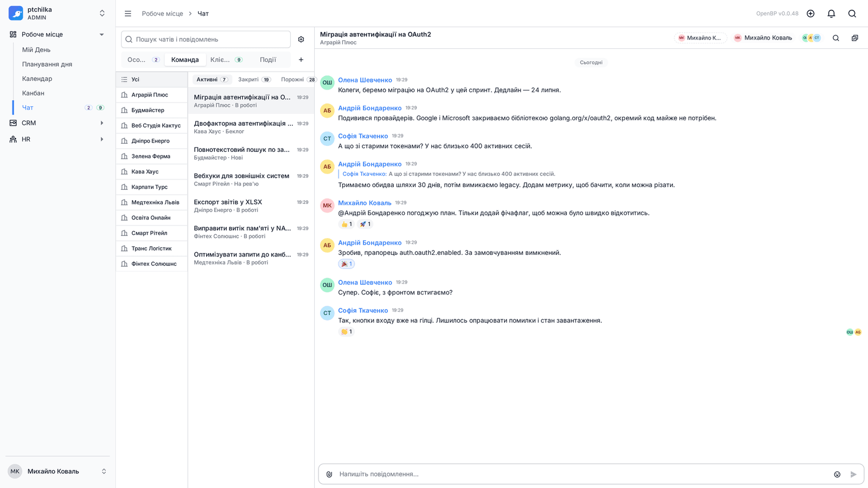Open the ptchilka workspace switcher
Viewport: 868px width, 488px height.
pyautogui.click(x=57, y=14)
